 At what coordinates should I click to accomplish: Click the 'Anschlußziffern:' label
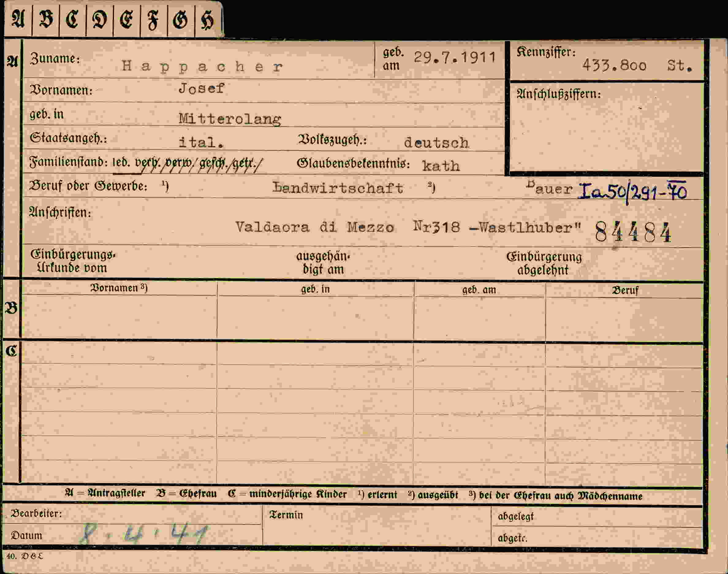(559, 94)
